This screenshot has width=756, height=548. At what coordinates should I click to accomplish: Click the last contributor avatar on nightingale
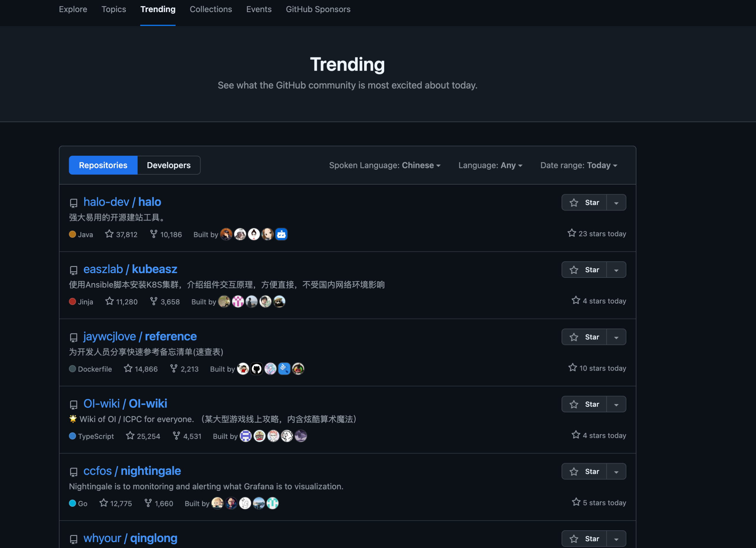click(273, 503)
